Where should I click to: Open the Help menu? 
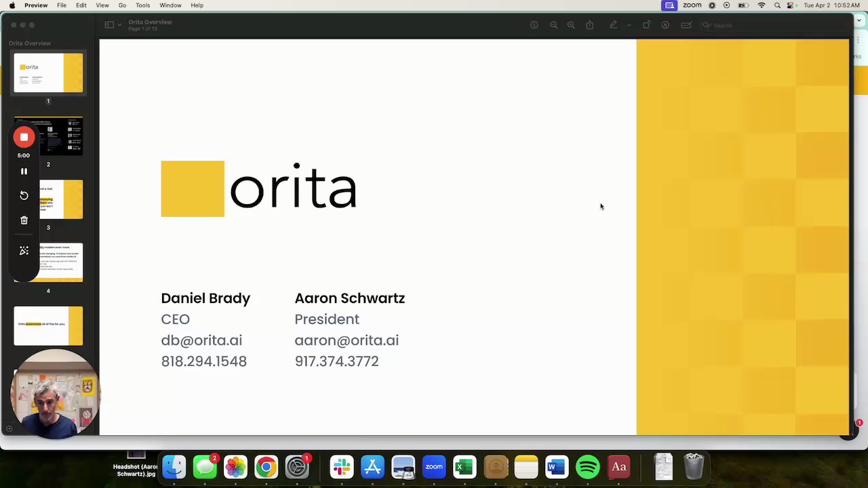[x=197, y=5]
